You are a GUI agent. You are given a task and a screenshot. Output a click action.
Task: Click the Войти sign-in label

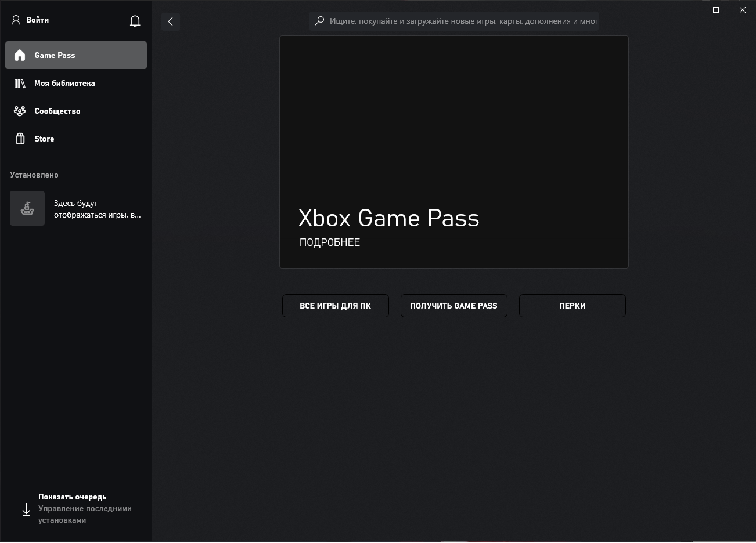tap(38, 20)
